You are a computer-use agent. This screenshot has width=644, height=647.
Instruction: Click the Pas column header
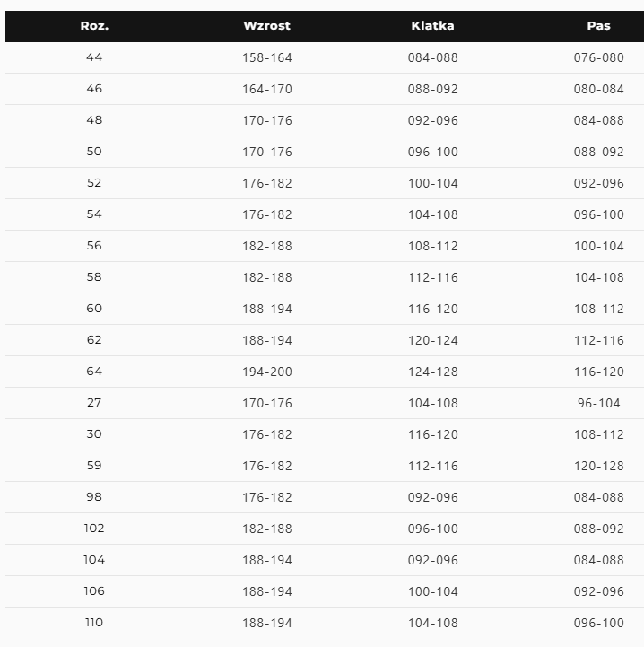[598, 26]
